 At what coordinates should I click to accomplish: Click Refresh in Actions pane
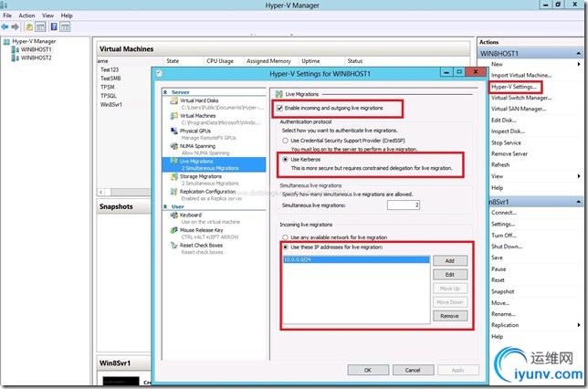(500, 164)
